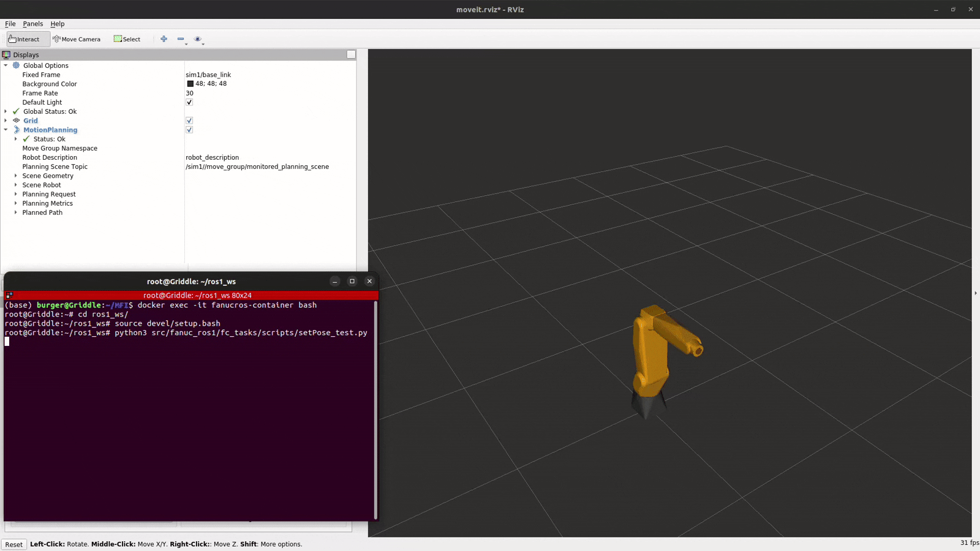980x551 pixels.
Task: Expand the Status: Ok row
Action: (x=16, y=139)
